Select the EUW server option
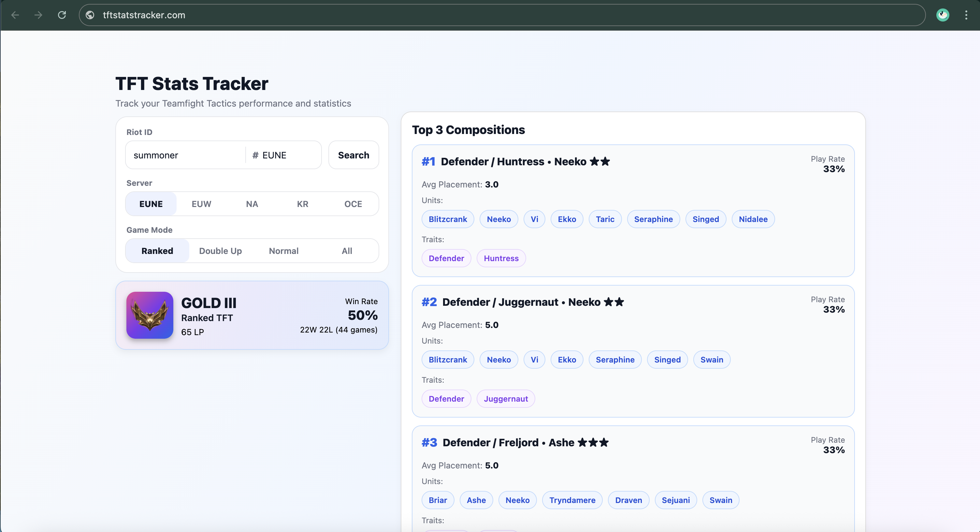The width and height of the screenshot is (980, 532). pos(201,204)
